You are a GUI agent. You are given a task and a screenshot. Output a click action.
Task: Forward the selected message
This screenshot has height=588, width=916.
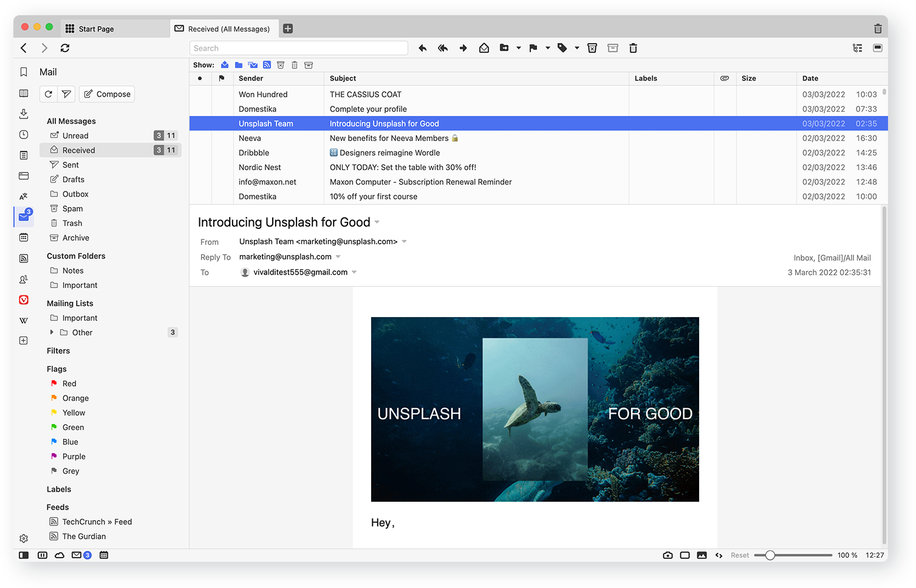(x=463, y=48)
